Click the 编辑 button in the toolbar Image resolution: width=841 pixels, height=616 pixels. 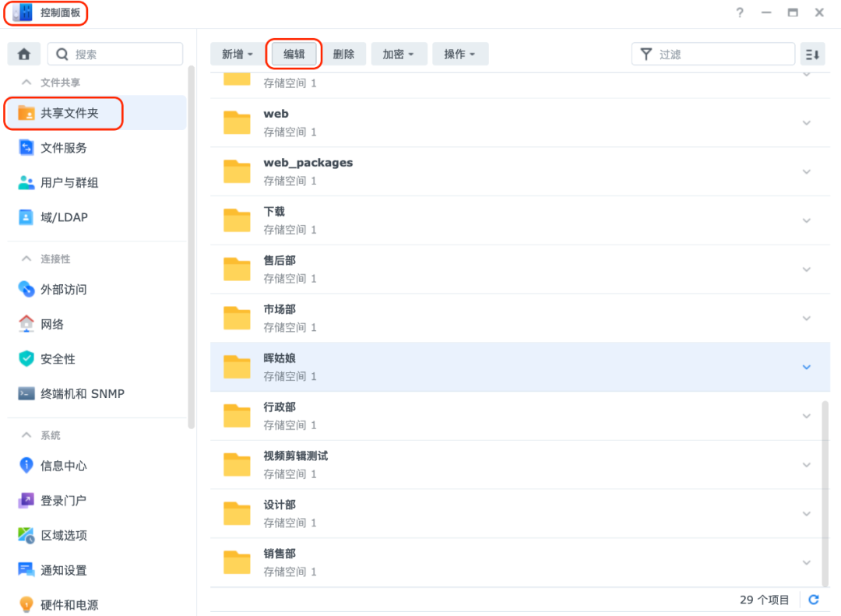tap(294, 54)
